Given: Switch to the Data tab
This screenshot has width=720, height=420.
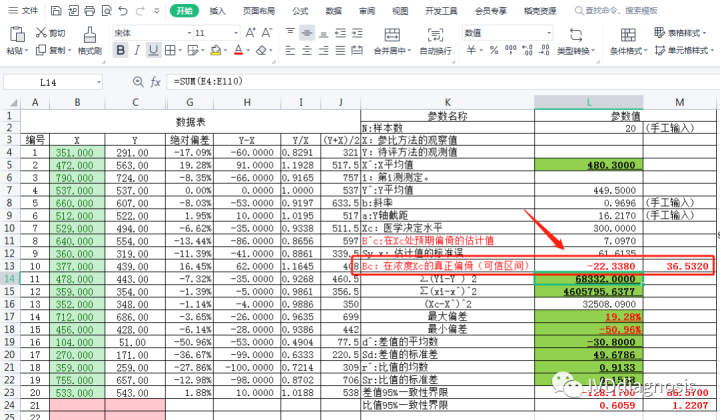Looking at the screenshot, I should 334,11.
